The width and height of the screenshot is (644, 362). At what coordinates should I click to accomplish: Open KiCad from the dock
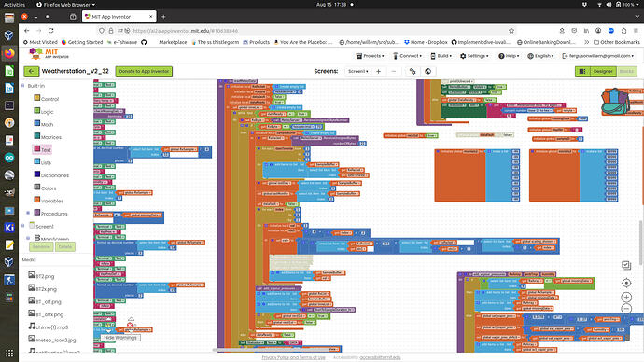coord(9,228)
